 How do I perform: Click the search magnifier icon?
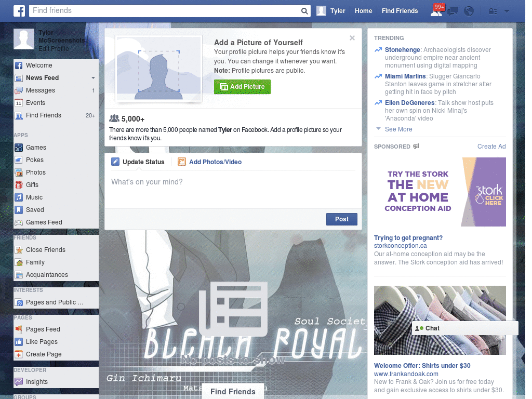pos(304,11)
